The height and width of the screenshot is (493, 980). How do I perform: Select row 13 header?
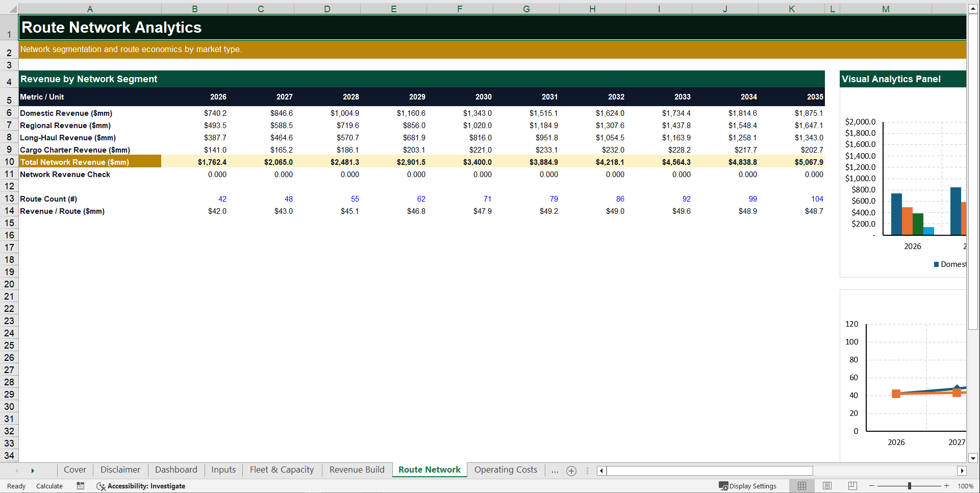click(x=9, y=199)
